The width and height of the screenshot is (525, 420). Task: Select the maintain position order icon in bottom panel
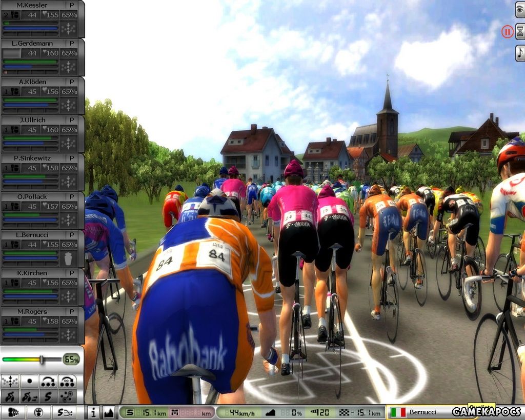[x=10, y=381]
